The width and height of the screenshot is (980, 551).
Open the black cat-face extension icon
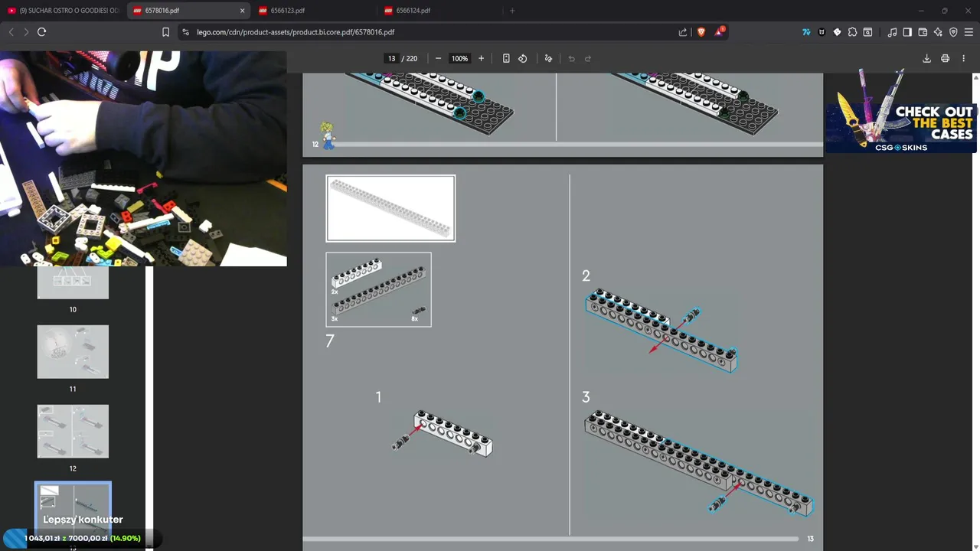822,32
